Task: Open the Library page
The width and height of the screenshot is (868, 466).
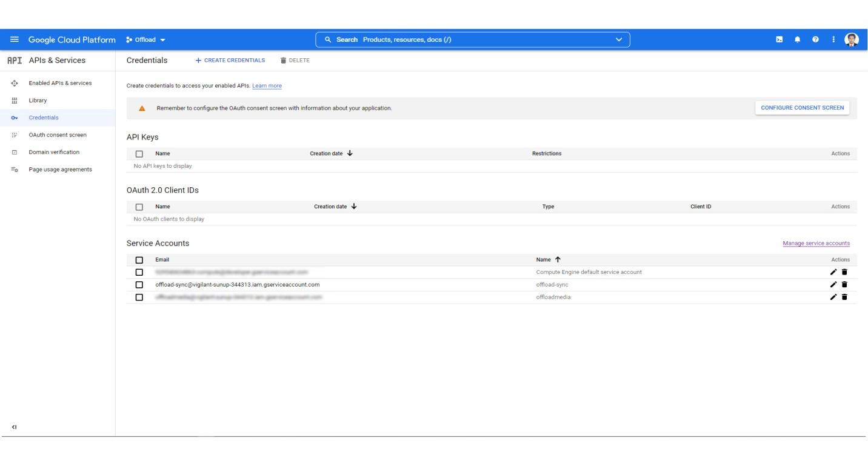Action: coord(58,100)
